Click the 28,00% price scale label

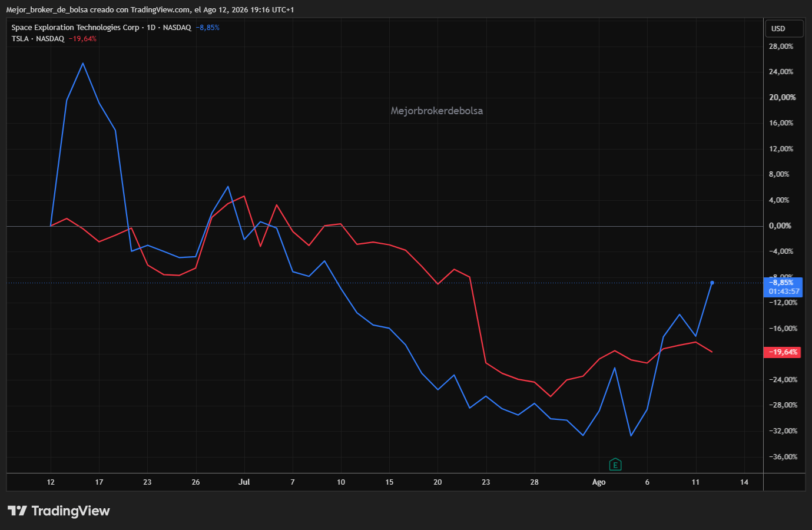click(781, 47)
